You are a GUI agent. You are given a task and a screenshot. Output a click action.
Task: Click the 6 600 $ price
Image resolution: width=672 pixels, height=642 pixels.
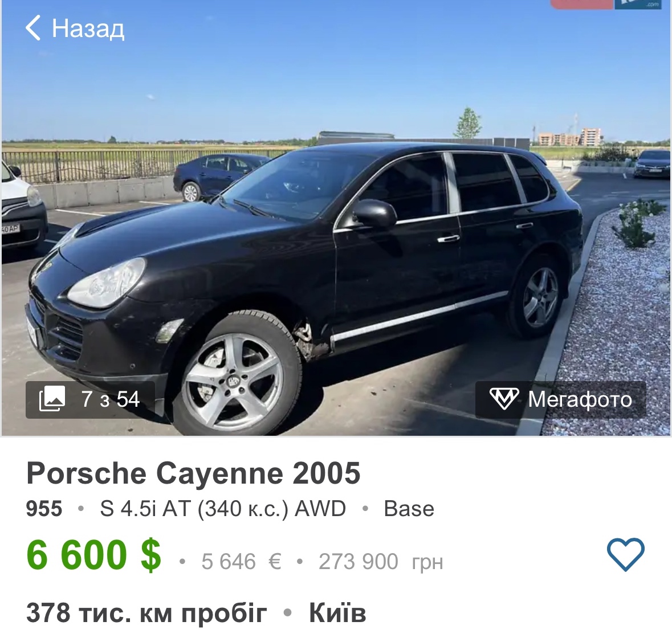(x=94, y=555)
